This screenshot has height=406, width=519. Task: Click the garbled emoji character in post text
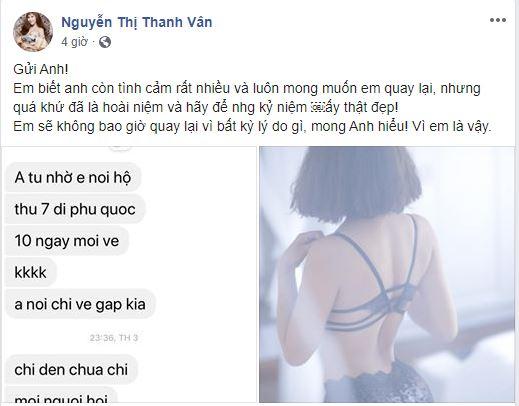pos(315,107)
